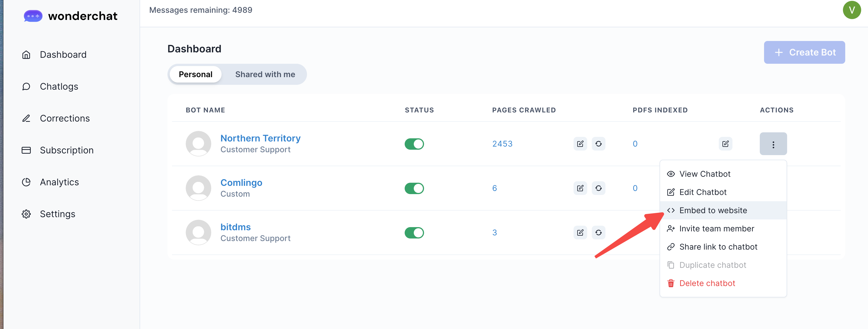
Task: Open the user avatar V in the top corner
Action: (851, 10)
